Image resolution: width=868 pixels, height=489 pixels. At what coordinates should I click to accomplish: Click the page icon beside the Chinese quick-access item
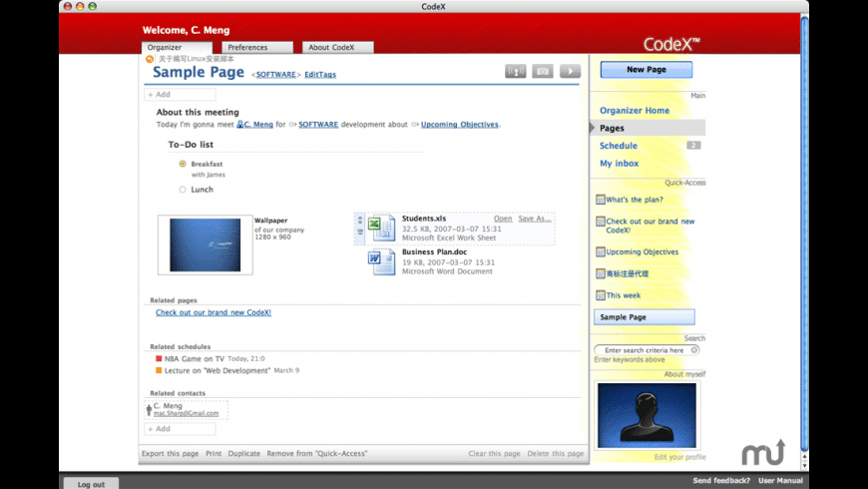(600, 273)
